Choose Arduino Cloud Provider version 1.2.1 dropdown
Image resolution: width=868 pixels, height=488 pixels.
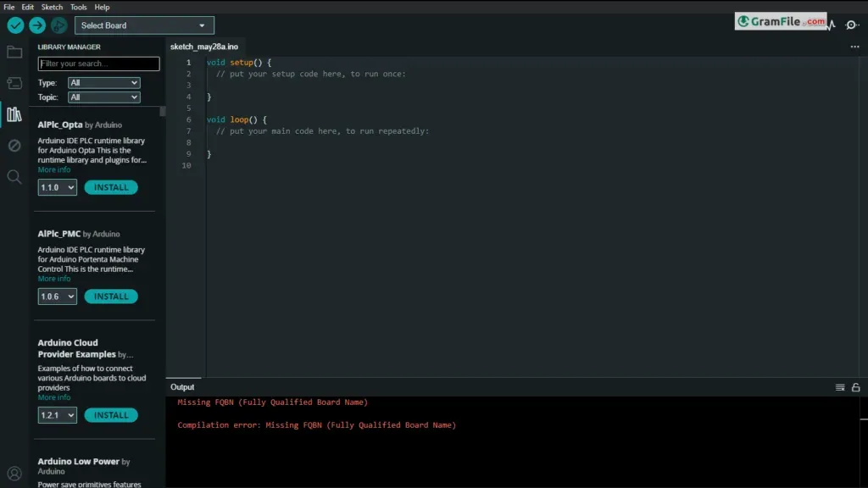(57, 415)
